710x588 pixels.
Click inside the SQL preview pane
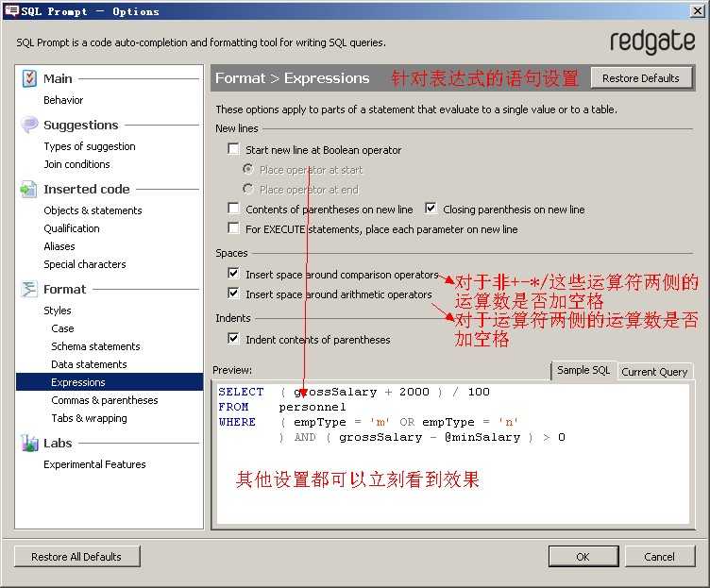click(x=453, y=453)
